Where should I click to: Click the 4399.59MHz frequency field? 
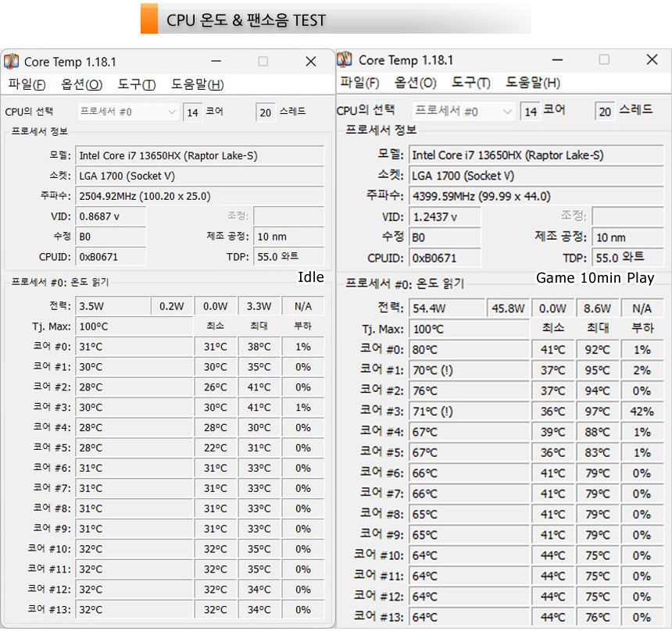pyautogui.click(x=535, y=196)
